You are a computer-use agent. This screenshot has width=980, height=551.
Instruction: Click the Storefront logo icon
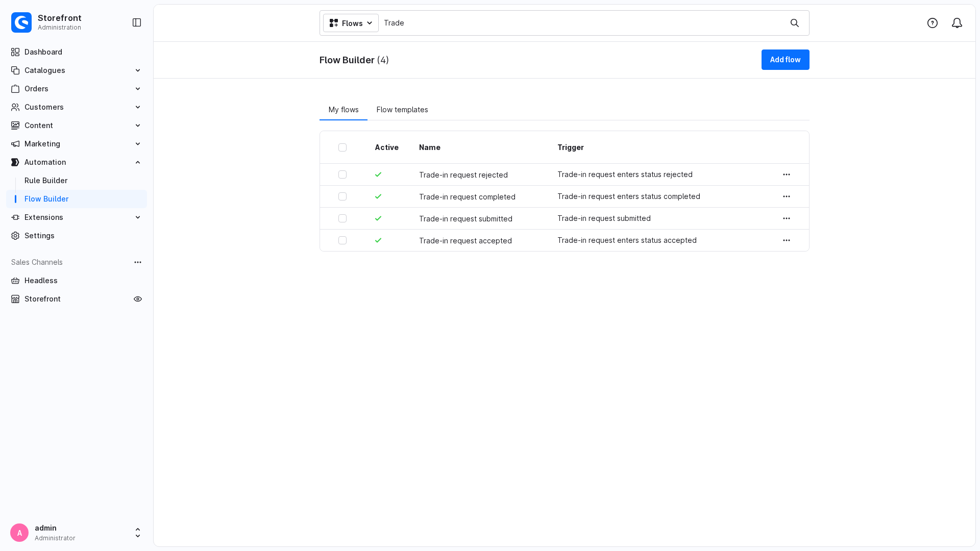[21, 22]
